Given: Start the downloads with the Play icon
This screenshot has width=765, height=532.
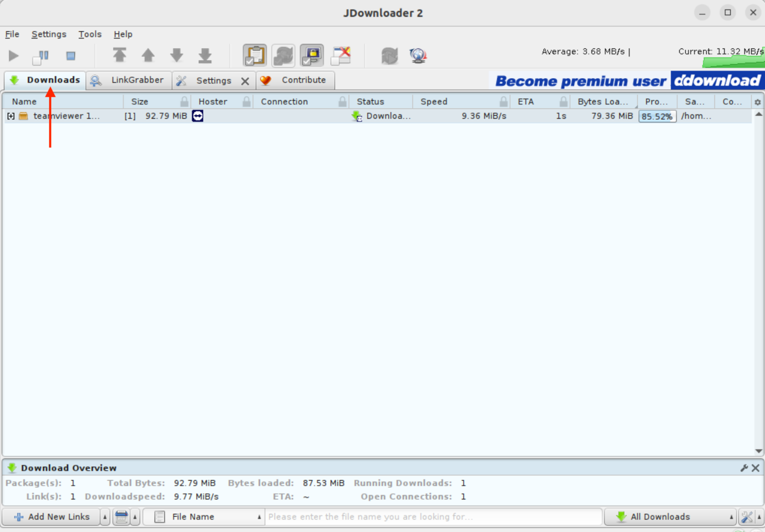Looking at the screenshot, I should click(13, 55).
